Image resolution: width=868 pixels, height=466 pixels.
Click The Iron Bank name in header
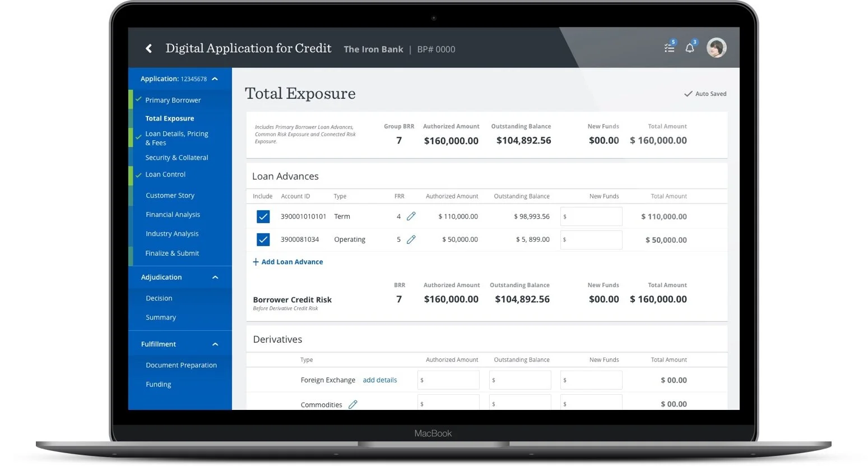[x=373, y=49]
